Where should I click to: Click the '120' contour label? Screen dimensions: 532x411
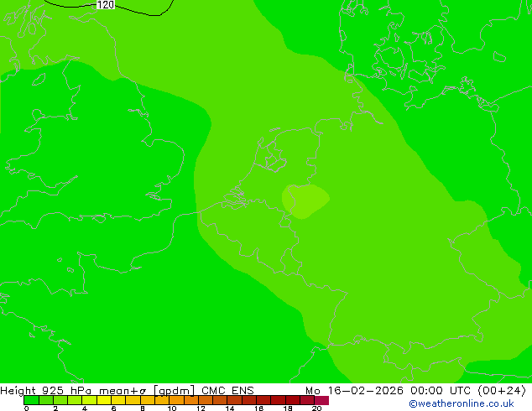tap(106, 5)
